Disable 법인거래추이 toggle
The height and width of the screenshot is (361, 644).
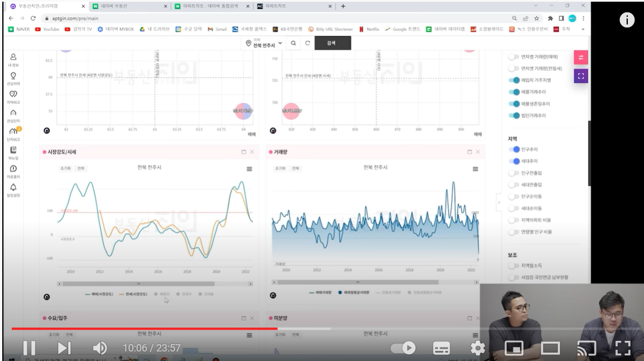tap(514, 115)
